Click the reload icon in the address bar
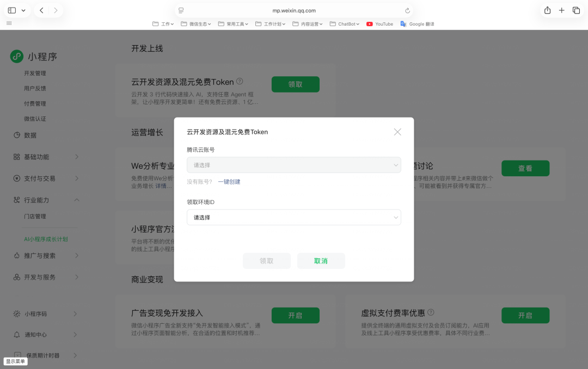The width and height of the screenshot is (588, 369). click(x=407, y=10)
